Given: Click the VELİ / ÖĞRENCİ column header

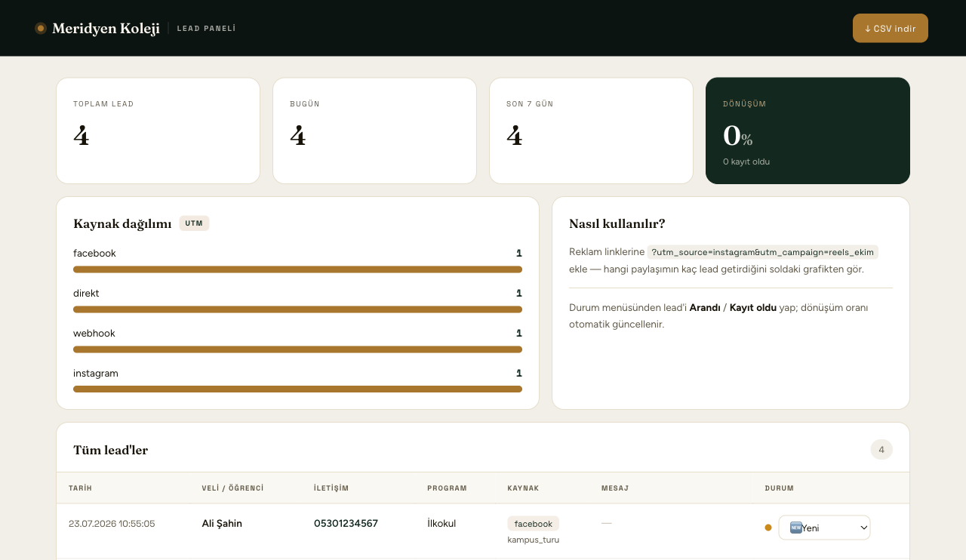Looking at the screenshot, I should click(x=232, y=488).
